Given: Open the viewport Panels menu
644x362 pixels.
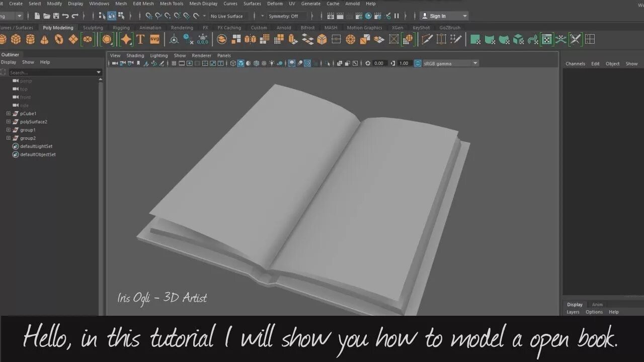Looking at the screenshot, I should [x=224, y=55].
